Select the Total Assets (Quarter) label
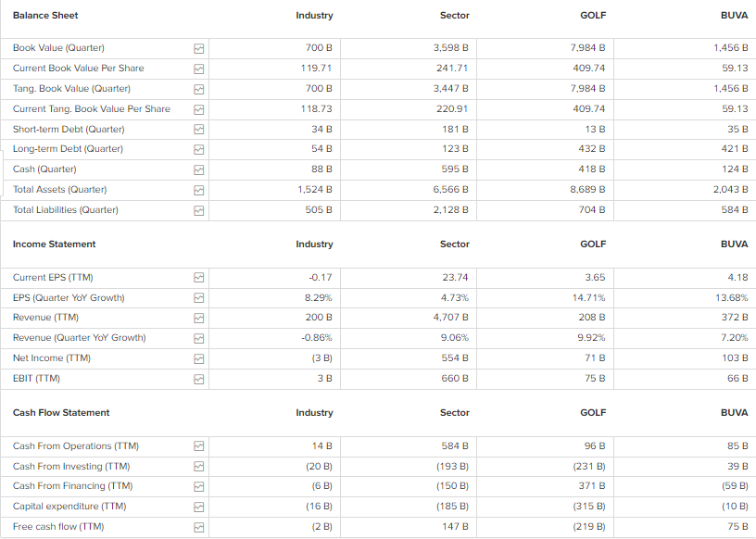 point(59,190)
